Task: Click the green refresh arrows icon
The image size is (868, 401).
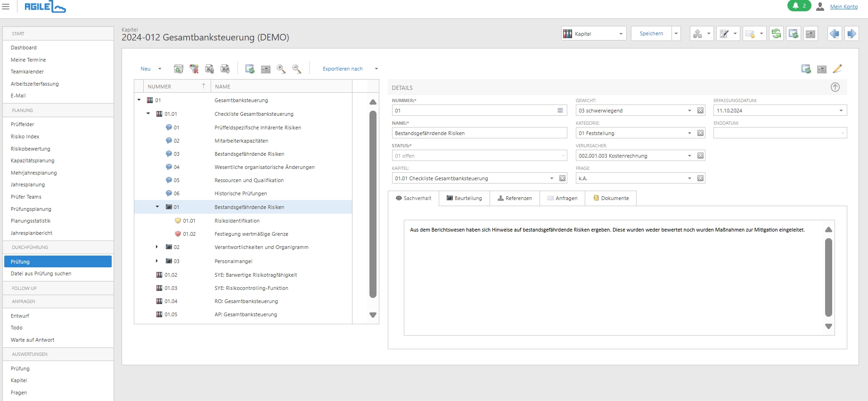Action: [x=776, y=33]
